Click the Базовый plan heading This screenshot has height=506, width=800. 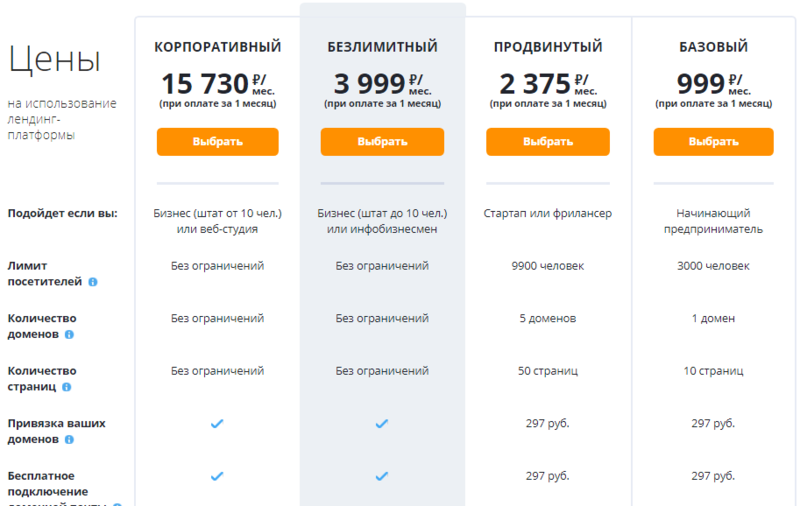point(713,47)
